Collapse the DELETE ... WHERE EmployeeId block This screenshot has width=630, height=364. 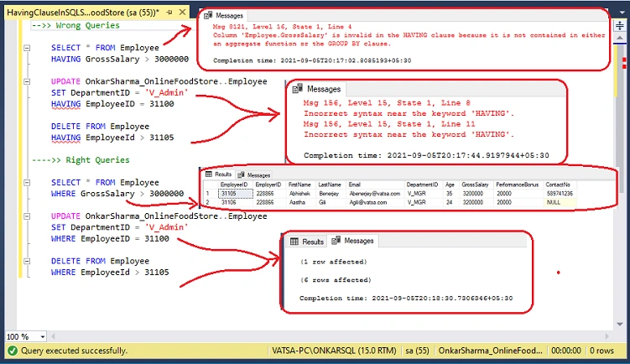click(x=27, y=261)
